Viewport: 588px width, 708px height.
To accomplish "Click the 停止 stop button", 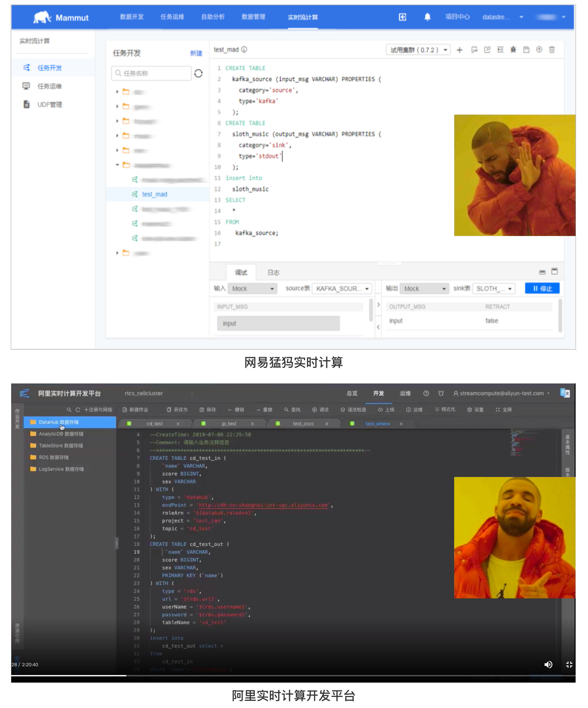I will (x=542, y=288).
